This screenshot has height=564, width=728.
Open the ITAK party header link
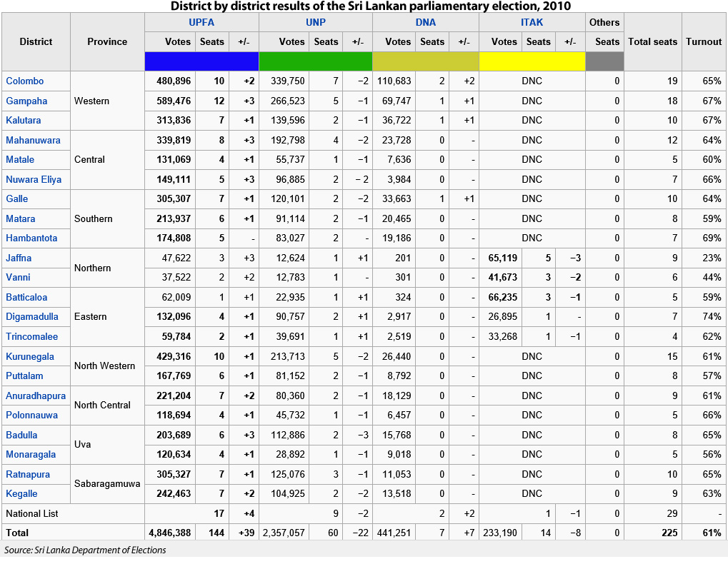pyautogui.click(x=532, y=22)
